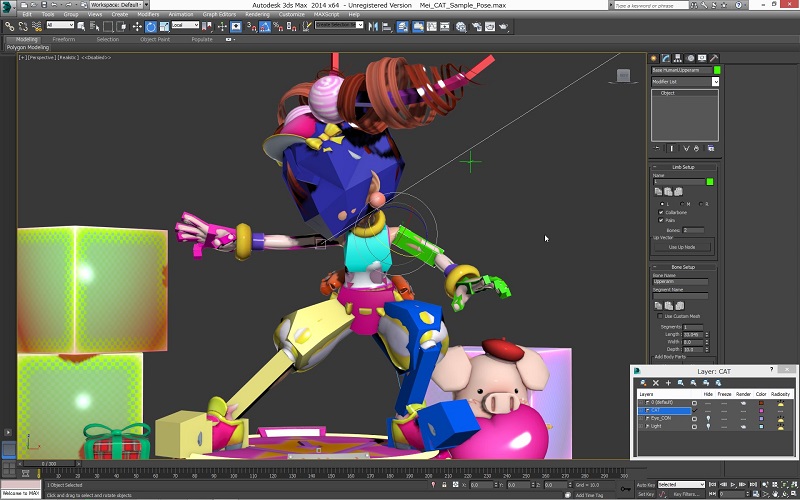The width and height of the screenshot is (800, 500).
Task: Click the Polygon Modeling button
Action: tap(28, 47)
